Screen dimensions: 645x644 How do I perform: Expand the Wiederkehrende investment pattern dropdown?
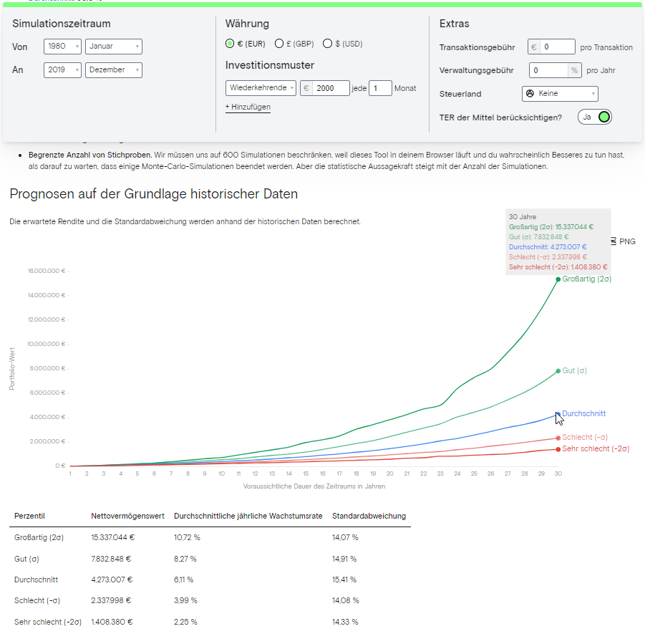(261, 88)
